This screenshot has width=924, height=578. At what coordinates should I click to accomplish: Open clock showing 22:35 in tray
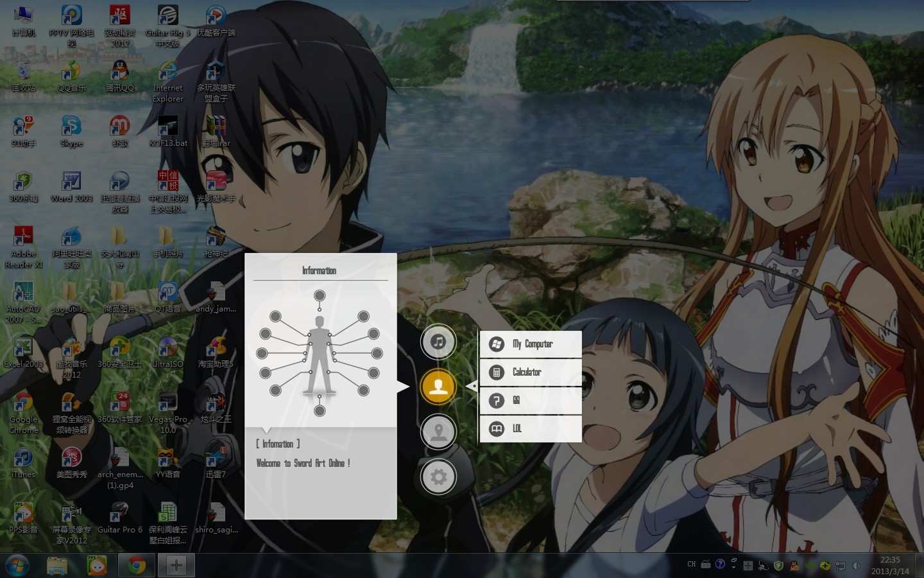click(890, 565)
